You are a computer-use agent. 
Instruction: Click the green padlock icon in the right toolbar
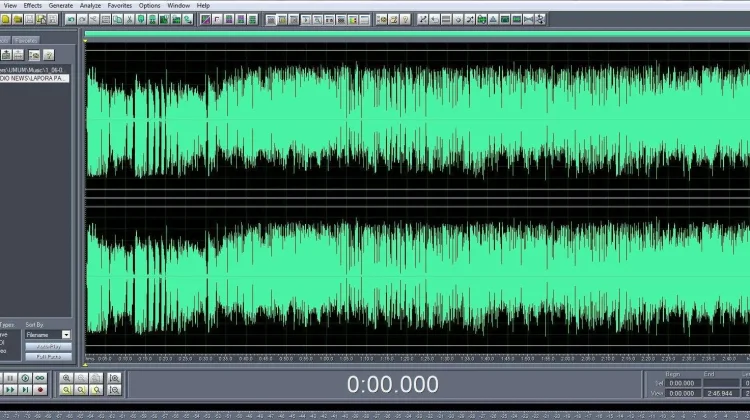[482, 20]
